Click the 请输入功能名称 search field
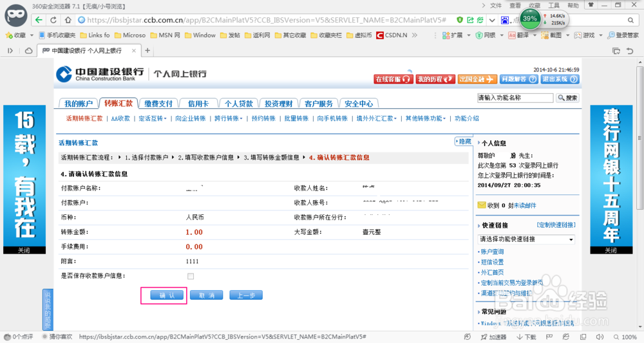The height and width of the screenshot is (343, 644). (515, 98)
